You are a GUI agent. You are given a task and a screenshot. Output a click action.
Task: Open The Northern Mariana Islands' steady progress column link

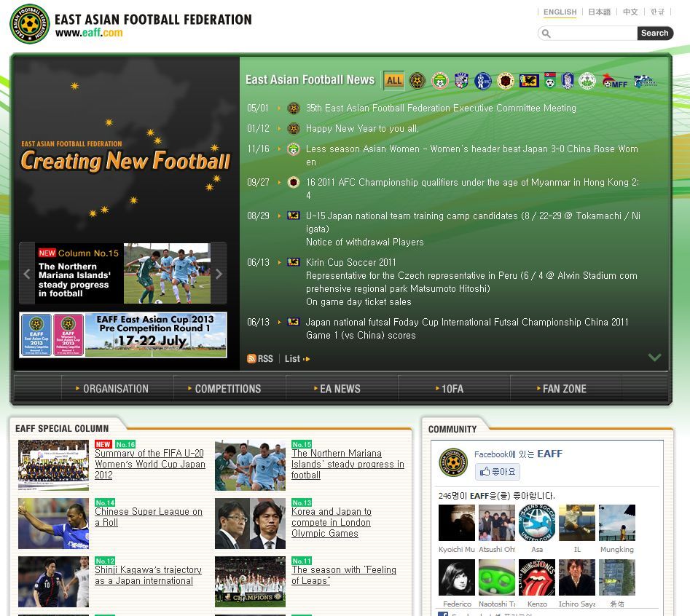click(348, 465)
